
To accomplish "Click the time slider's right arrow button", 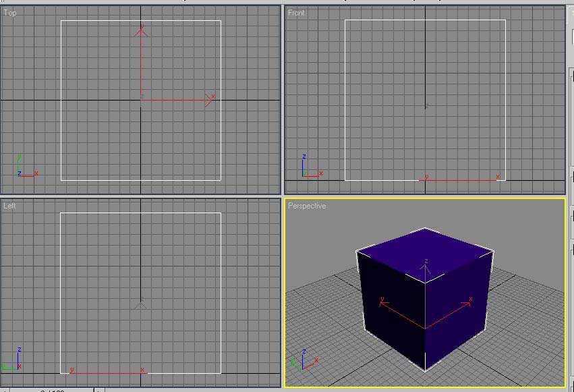I will click(99, 390).
